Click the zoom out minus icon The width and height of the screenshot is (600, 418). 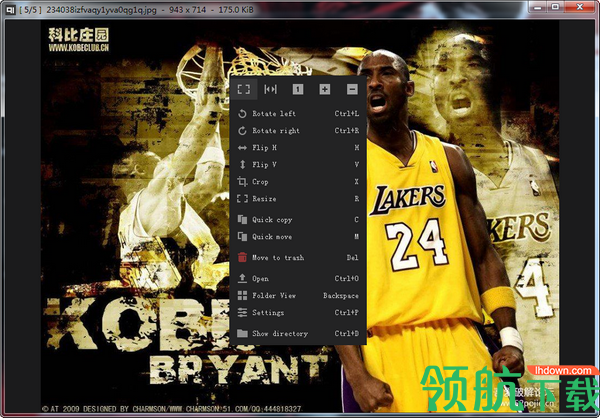[x=352, y=89]
